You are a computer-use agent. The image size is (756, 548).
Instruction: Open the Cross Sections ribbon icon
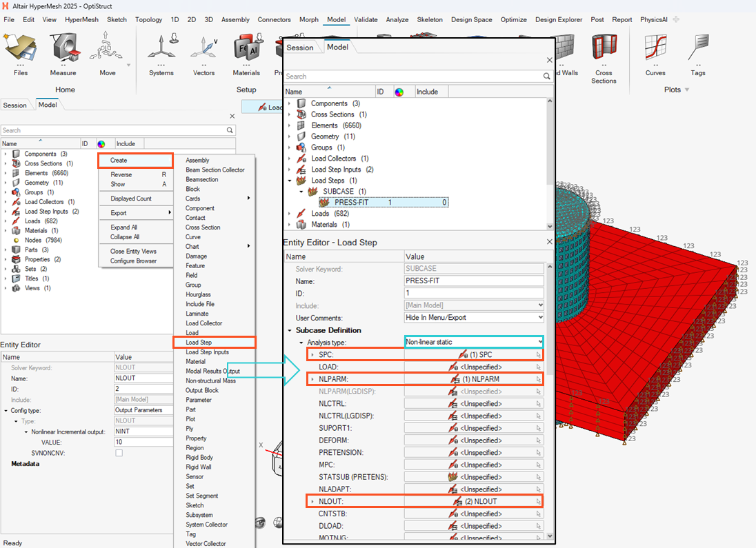pos(604,48)
